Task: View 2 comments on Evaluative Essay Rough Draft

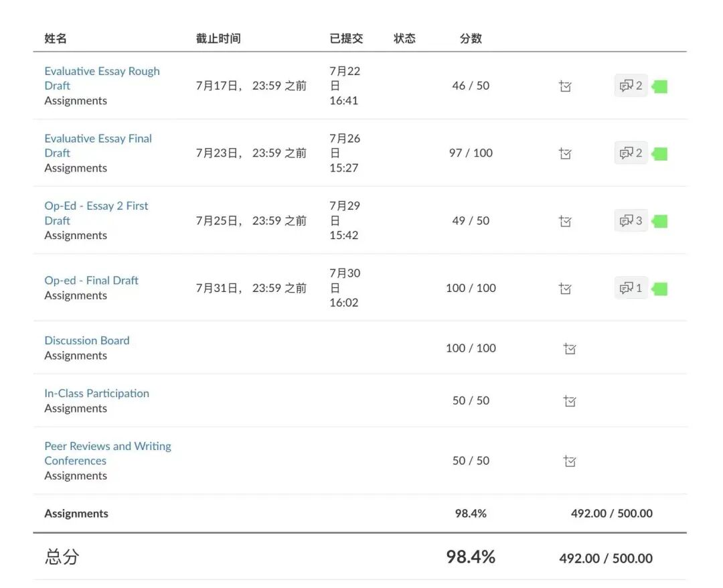Action: pyautogui.click(x=631, y=86)
